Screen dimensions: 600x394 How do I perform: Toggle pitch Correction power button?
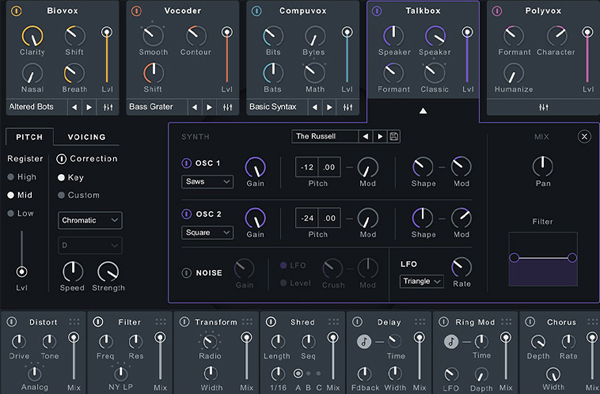pyautogui.click(x=61, y=159)
